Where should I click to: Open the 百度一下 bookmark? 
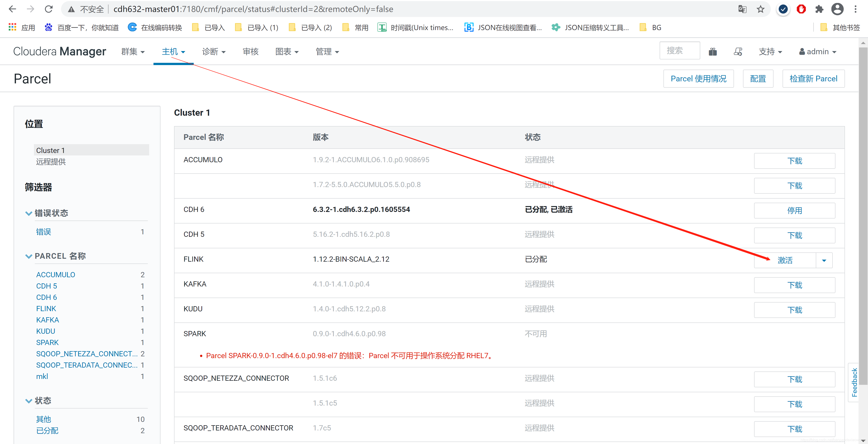coord(82,27)
